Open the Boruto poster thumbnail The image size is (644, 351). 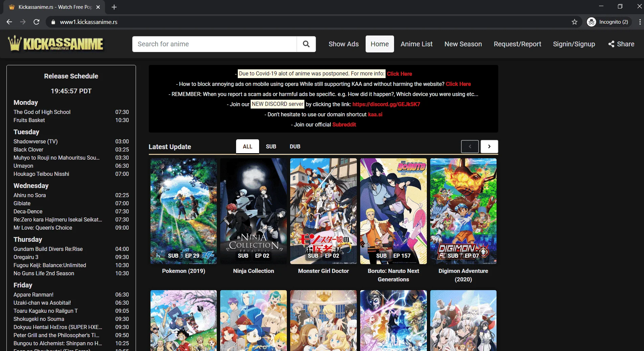click(x=393, y=211)
